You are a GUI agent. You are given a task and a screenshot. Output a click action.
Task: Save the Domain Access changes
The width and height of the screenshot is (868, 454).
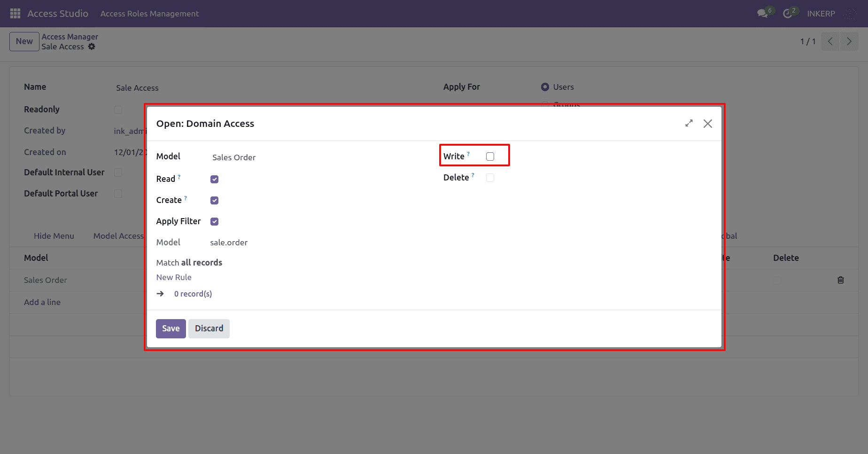[171, 329]
